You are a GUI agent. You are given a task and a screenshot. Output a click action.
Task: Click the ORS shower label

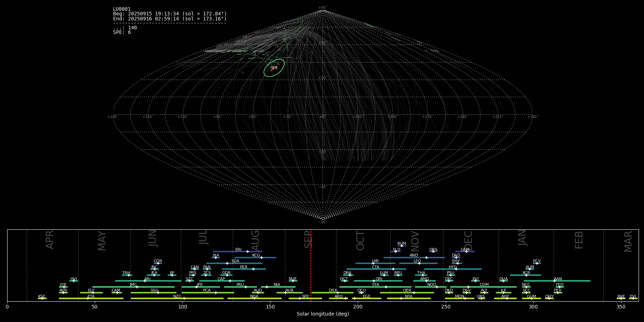click(433, 249)
